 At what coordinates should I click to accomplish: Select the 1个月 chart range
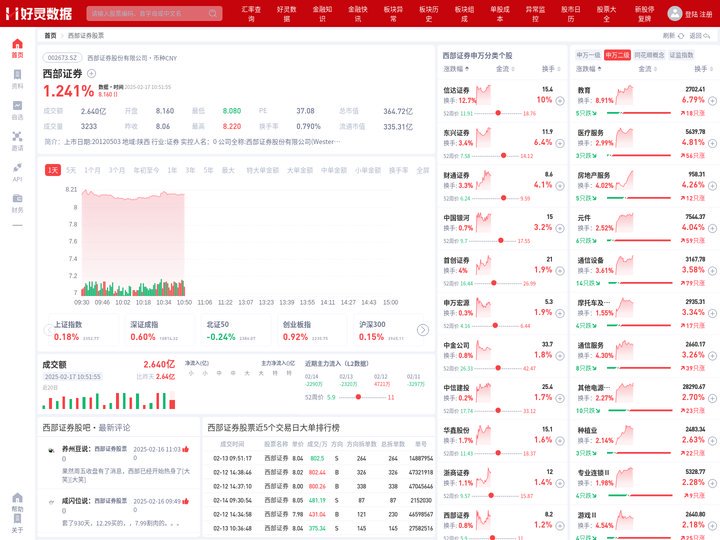click(x=92, y=170)
